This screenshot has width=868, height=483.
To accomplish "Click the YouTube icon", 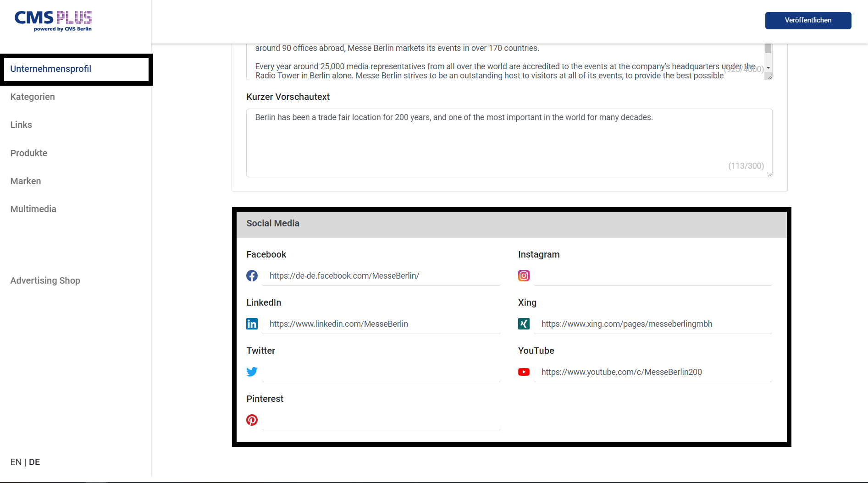I will point(524,372).
